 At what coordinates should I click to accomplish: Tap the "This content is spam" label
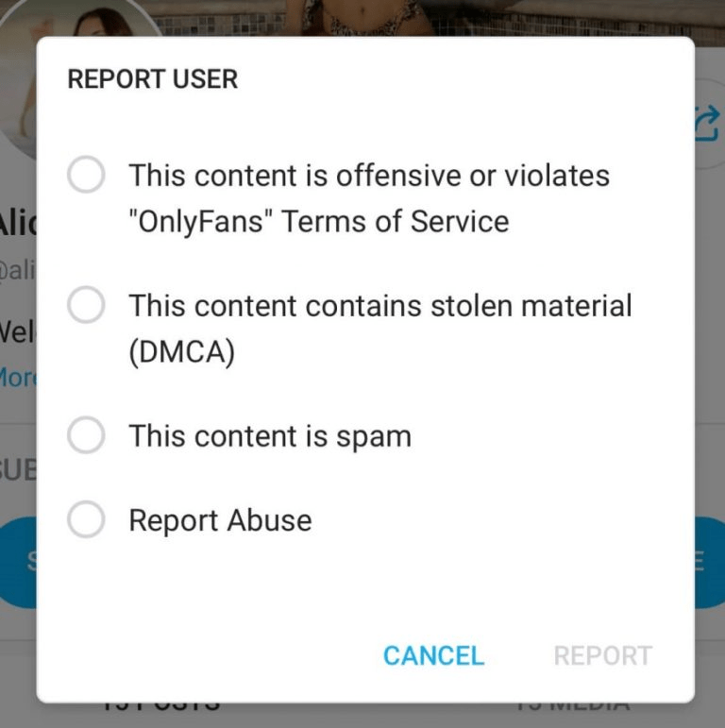pyautogui.click(x=270, y=436)
